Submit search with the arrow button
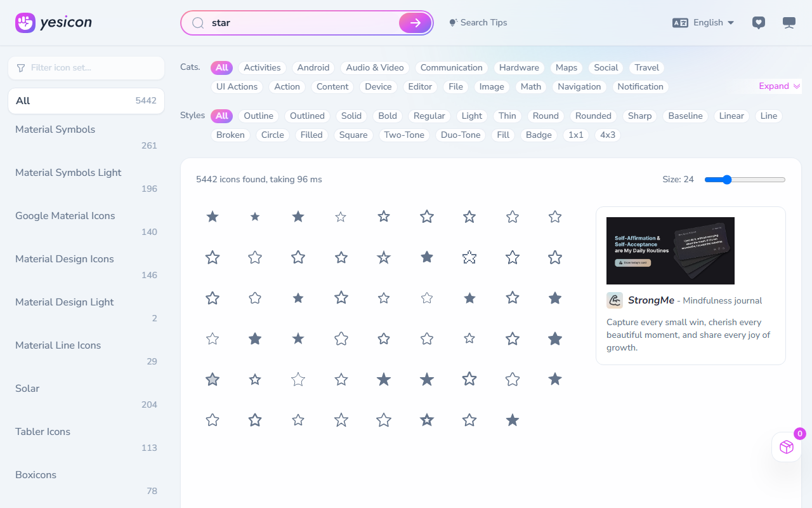Viewport: 812px width, 508px height. pos(416,23)
